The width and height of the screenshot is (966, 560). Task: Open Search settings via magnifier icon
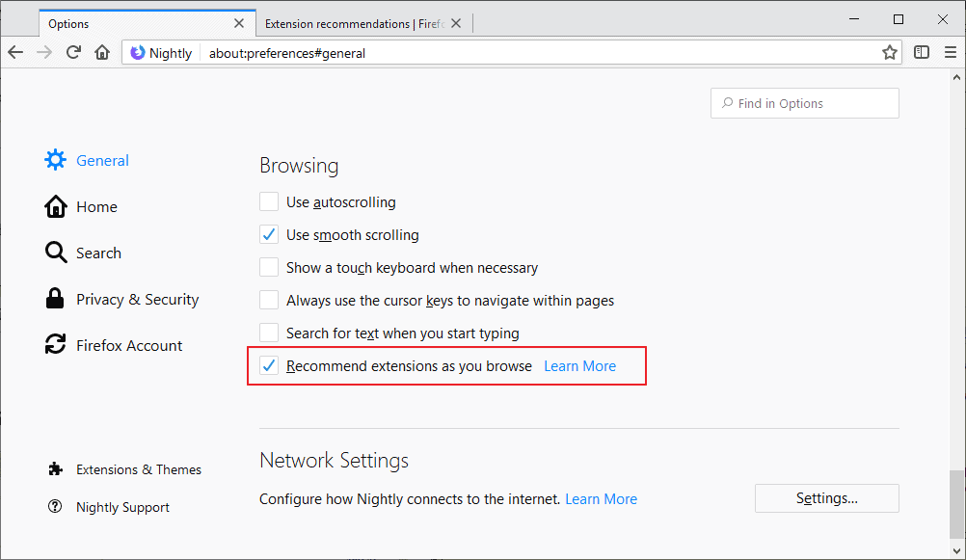click(55, 252)
